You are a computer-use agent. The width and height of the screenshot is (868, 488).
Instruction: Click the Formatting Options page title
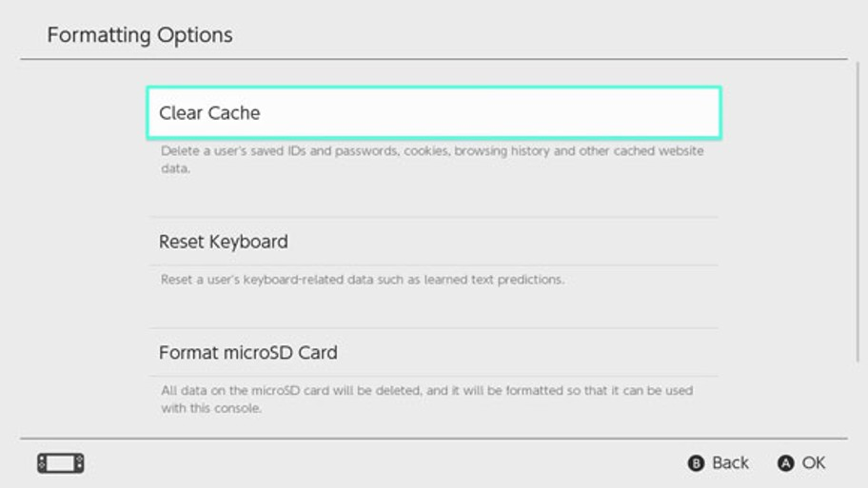coord(140,35)
